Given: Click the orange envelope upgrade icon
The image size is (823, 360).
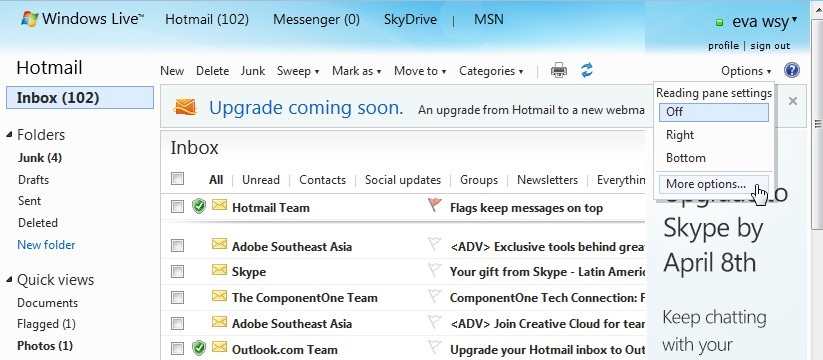Looking at the screenshot, I should pos(185,107).
